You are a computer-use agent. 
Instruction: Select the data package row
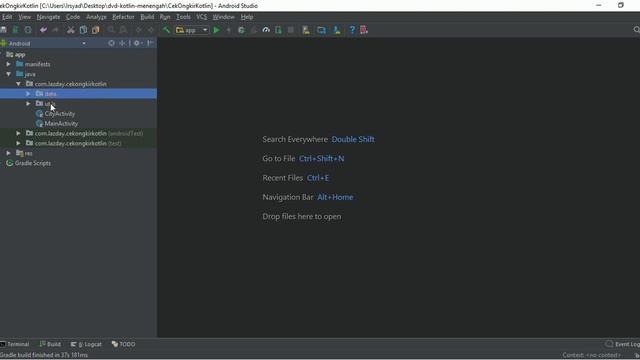point(78,93)
